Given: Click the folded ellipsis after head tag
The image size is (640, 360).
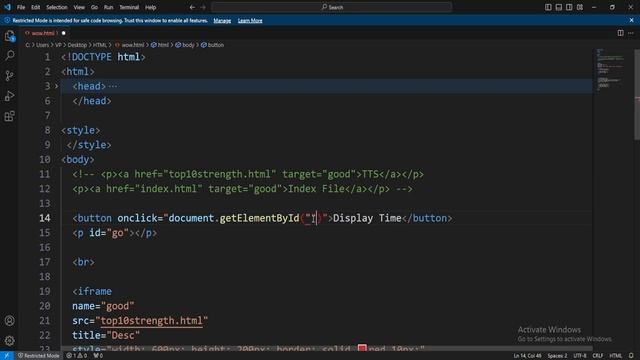Looking at the screenshot, I should click(113, 86).
